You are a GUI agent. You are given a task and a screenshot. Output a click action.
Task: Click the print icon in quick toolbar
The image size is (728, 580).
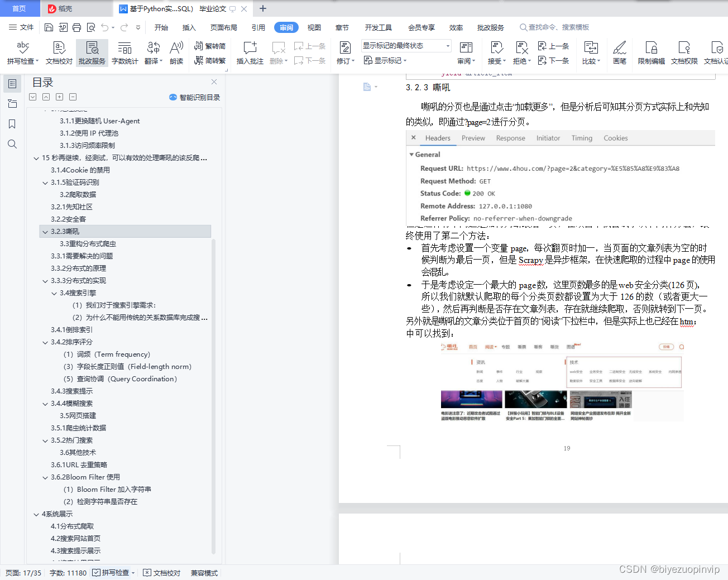click(x=76, y=27)
